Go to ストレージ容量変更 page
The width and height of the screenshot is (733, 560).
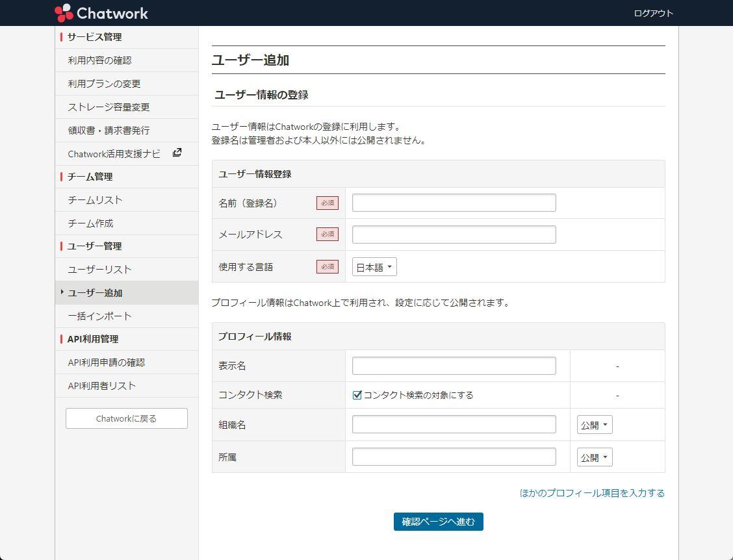tap(109, 107)
